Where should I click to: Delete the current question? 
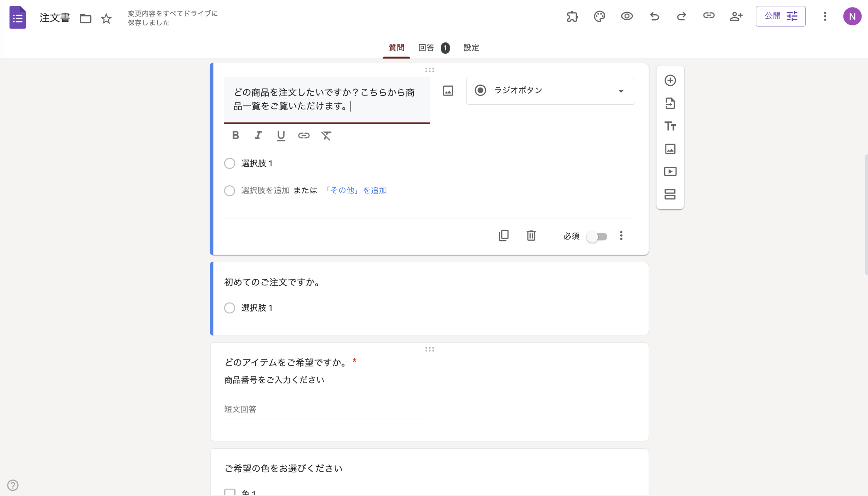point(531,235)
